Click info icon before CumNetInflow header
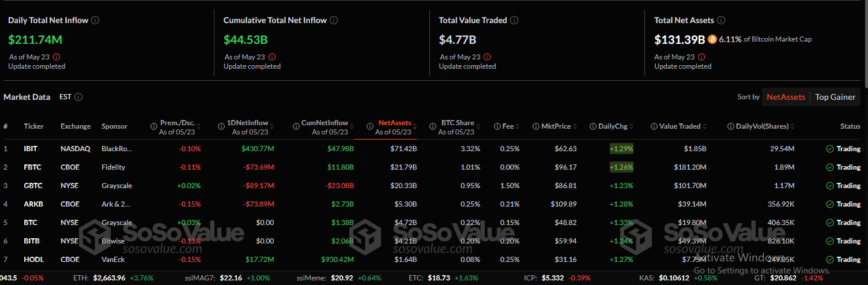868x285 pixels. tap(295, 126)
